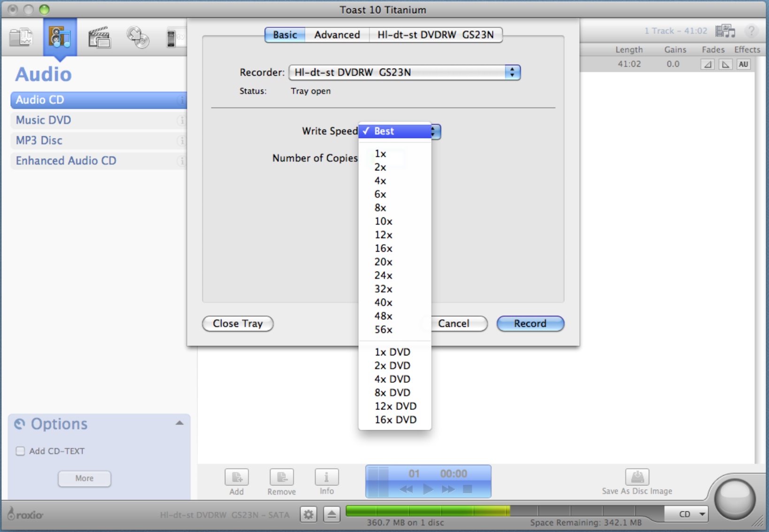This screenshot has height=532, width=769.
Task: Choose 1x DVD write speed
Action: point(395,352)
